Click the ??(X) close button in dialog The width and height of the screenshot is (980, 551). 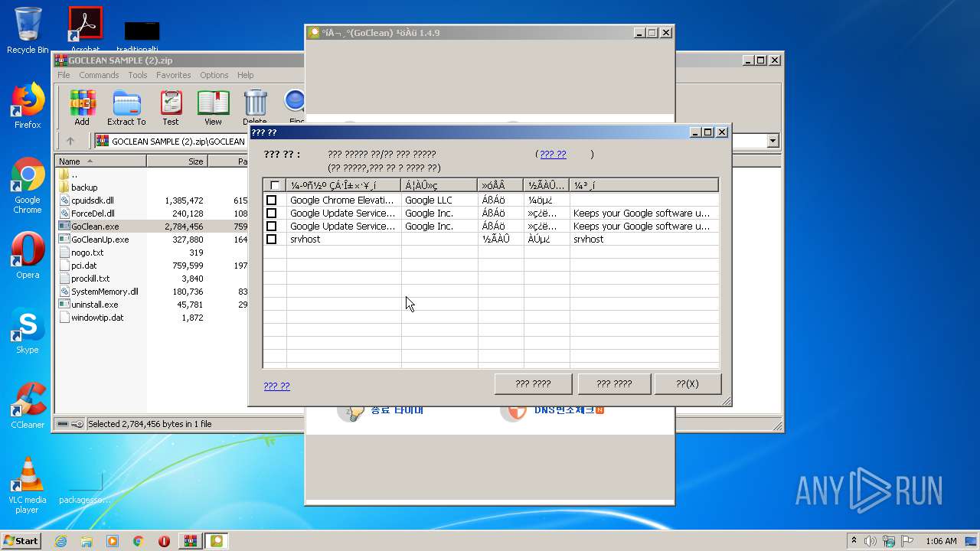pos(688,384)
